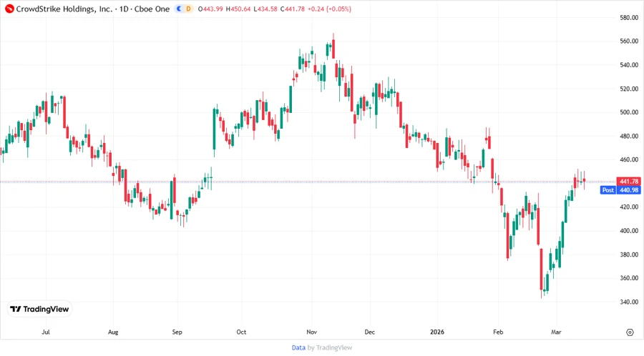
Task: Click the Feb time axis label
Action: (498, 332)
